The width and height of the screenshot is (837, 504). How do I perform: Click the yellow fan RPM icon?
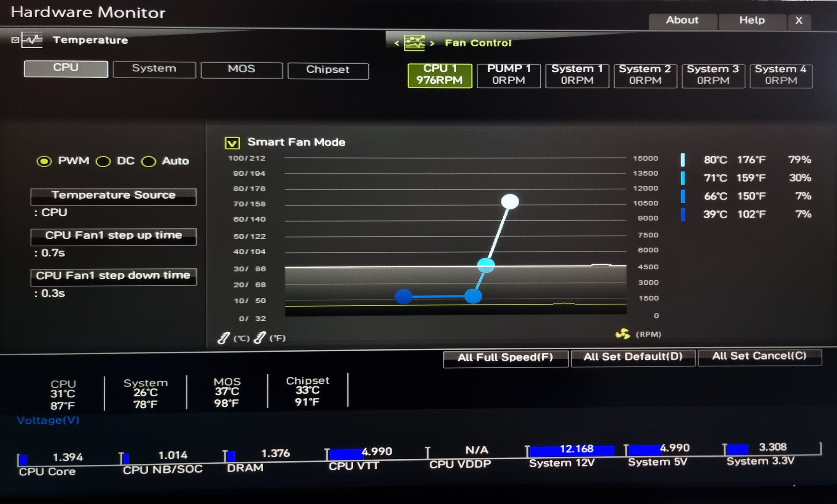coord(623,334)
